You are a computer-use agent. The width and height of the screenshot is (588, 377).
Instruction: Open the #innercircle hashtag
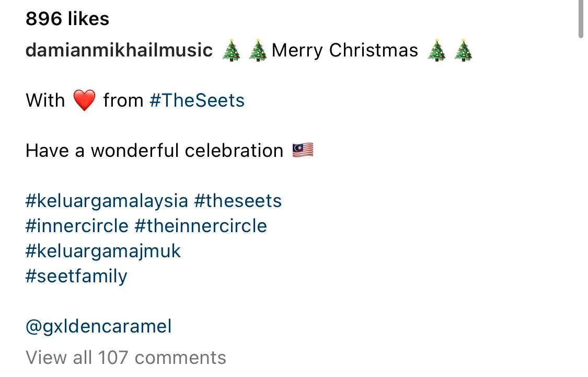click(77, 226)
